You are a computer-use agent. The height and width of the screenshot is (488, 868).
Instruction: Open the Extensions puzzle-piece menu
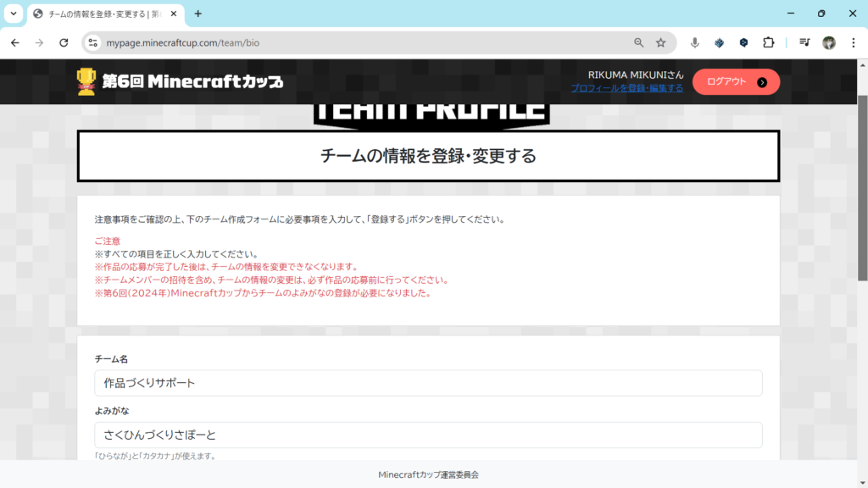click(768, 42)
